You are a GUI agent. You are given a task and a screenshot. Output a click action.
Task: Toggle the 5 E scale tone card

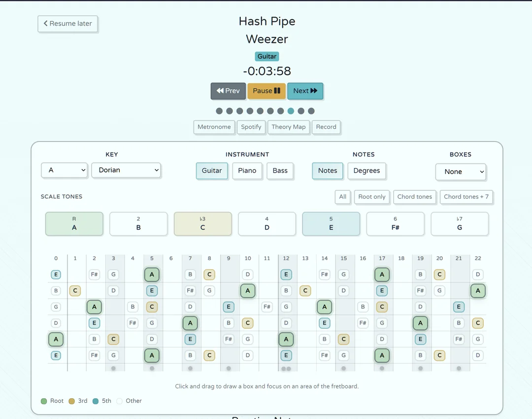(331, 224)
